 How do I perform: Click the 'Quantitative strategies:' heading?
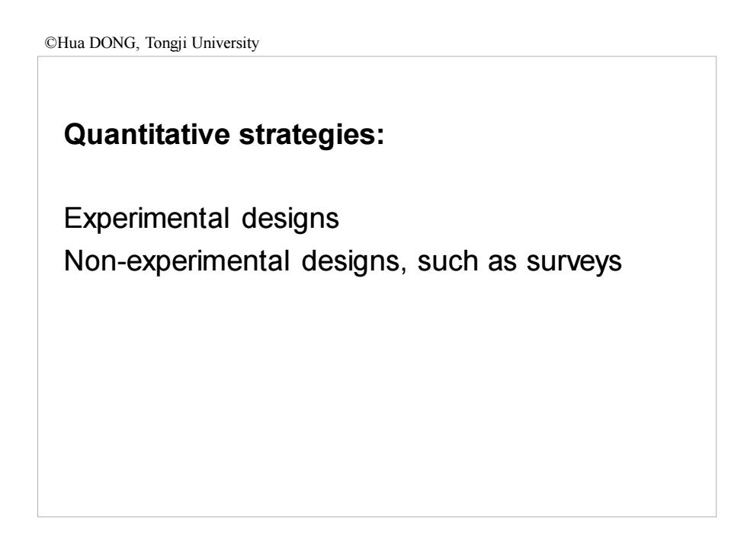(224, 136)
